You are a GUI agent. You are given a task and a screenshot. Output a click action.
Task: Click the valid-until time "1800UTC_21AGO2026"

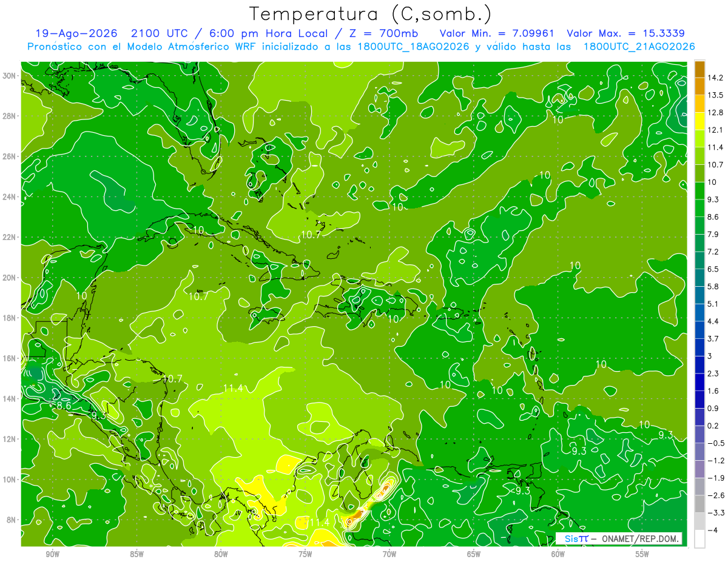pyautogui.click(x=639, y=47)
